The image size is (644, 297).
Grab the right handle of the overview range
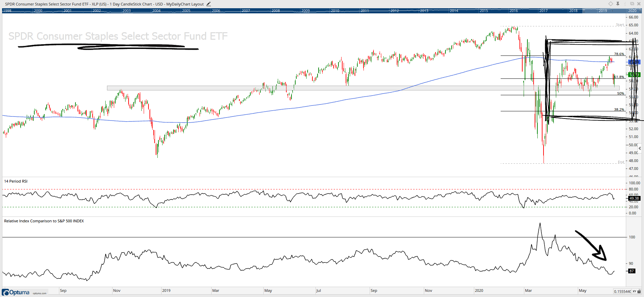(x=641, y=11)
